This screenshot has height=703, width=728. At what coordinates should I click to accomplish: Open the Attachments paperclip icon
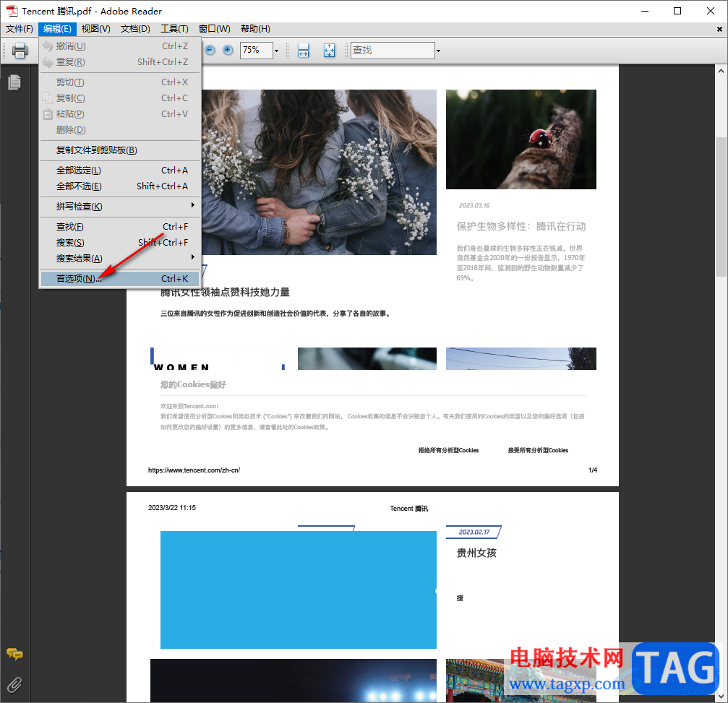[14, 684]
